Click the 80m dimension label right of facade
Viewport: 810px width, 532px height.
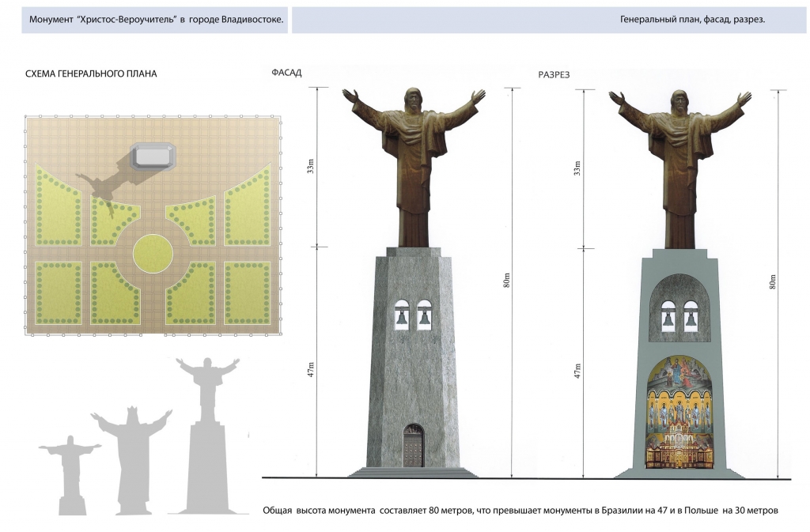click(507, 280)
